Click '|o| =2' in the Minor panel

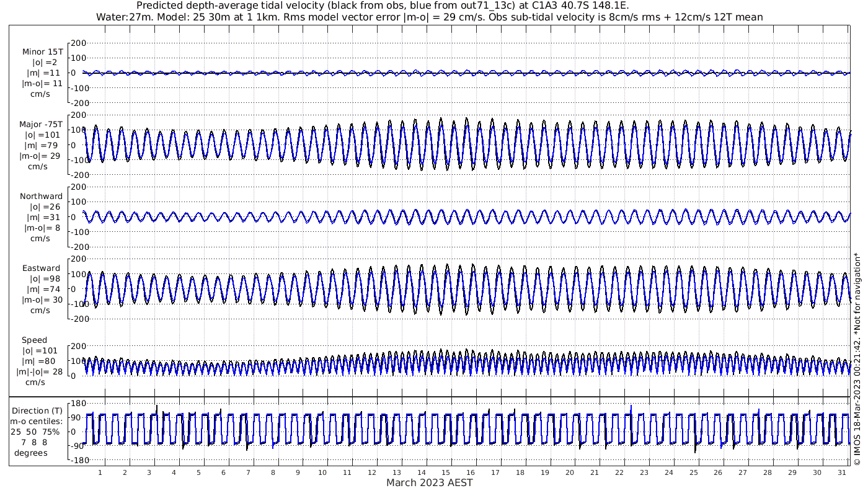(x=45, y=63)
